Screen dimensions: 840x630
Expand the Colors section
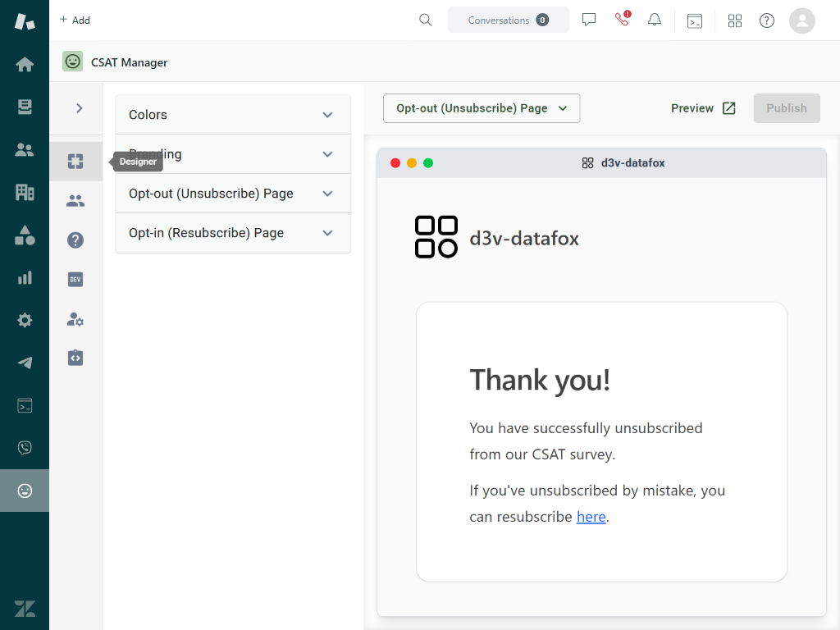233,115
